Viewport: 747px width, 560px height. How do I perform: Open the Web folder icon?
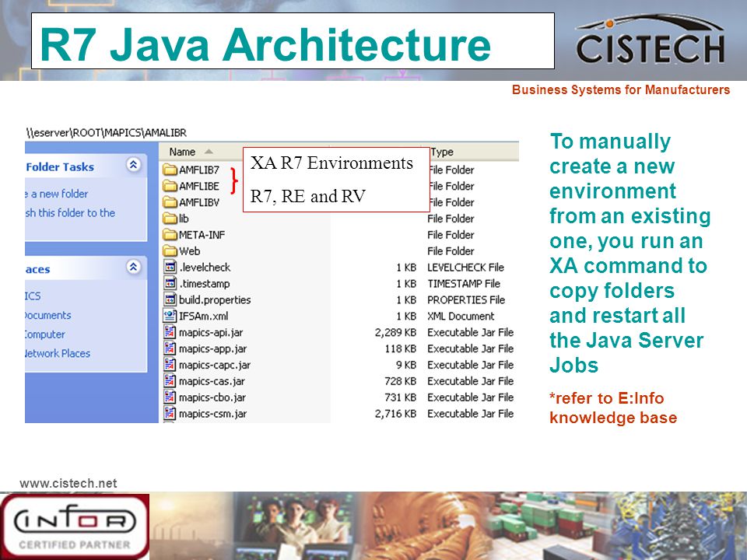(170, 251)
